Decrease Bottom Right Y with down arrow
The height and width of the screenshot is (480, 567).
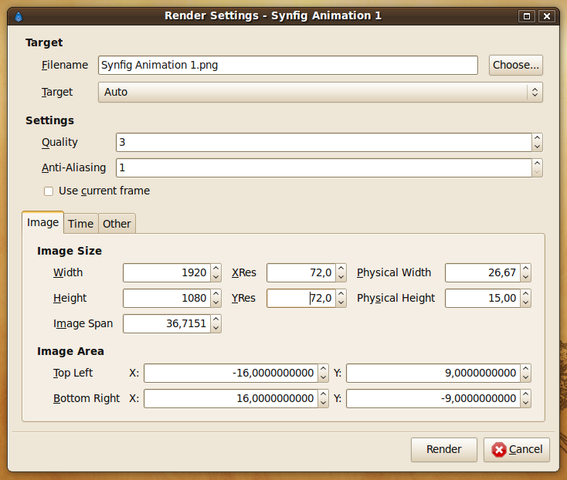526,403
